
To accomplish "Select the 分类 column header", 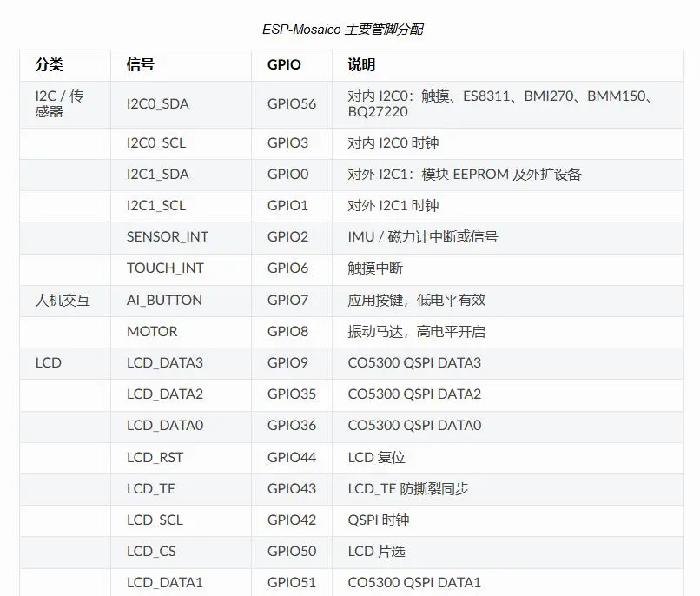I will point(50,65).
